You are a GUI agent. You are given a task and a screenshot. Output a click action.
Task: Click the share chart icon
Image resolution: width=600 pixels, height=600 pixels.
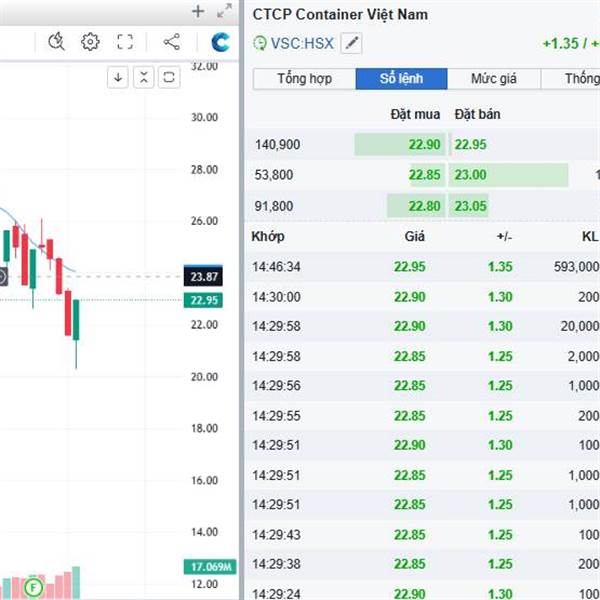[172, 42]
